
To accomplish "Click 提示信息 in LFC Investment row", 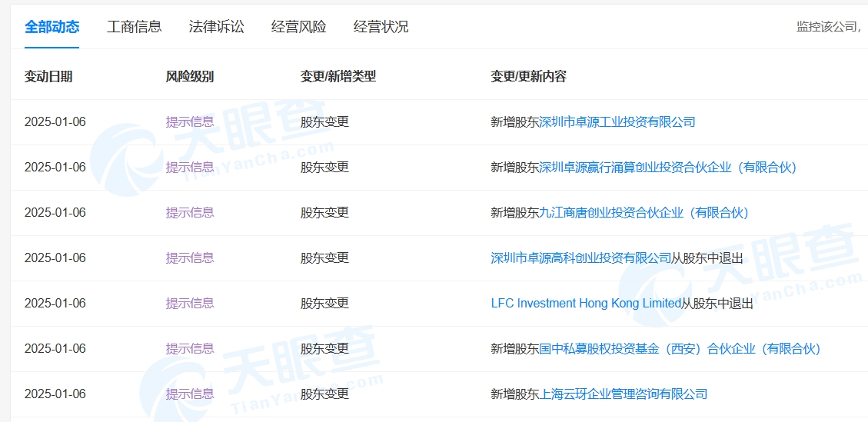I will [190, 304].
